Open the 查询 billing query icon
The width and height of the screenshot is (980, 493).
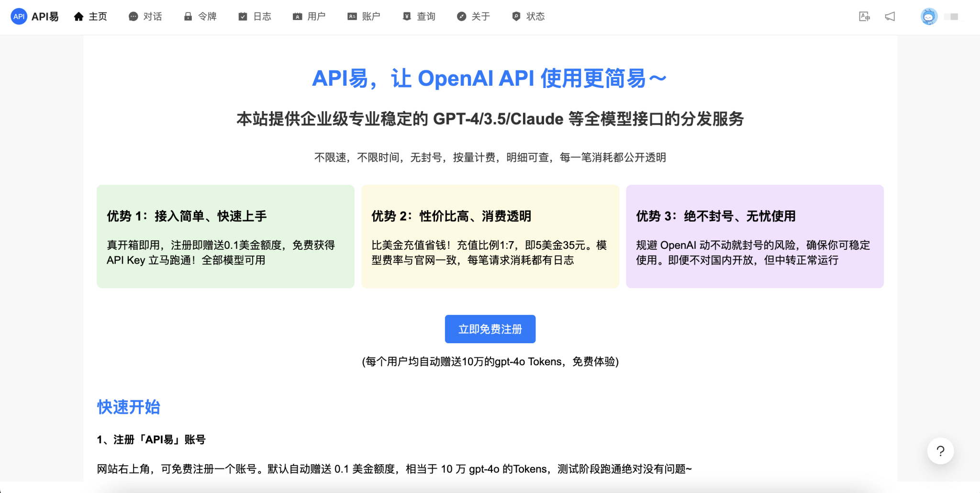point(406,16)
